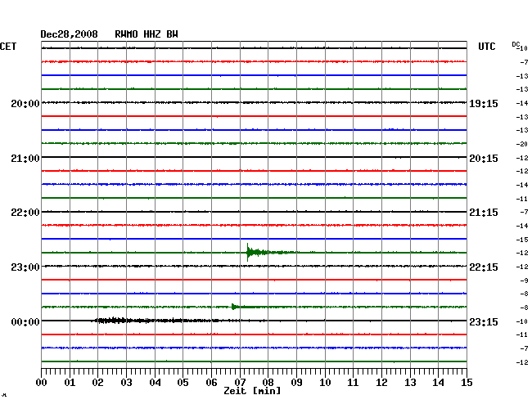Click minute 10 on the time axis
The width and height of the screenshot is (532, 404).
coord(325,382)
